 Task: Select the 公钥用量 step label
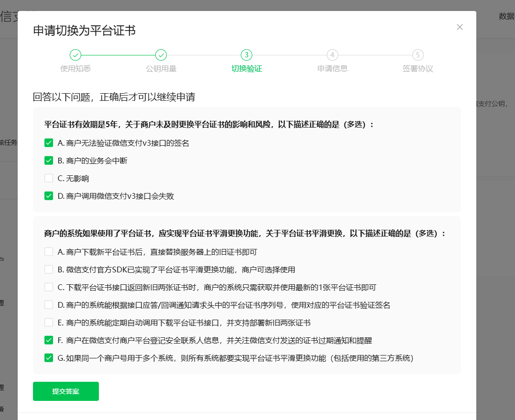coord(161,69)
